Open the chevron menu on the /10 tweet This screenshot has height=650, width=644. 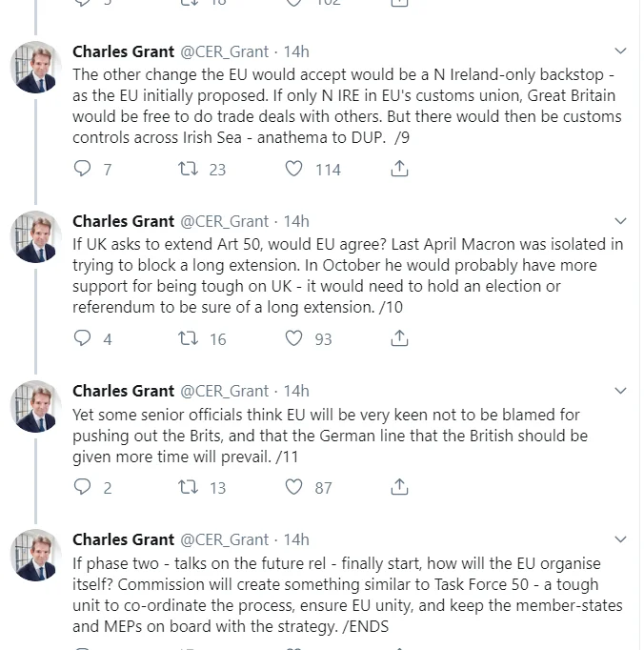[x=620, y=221]
